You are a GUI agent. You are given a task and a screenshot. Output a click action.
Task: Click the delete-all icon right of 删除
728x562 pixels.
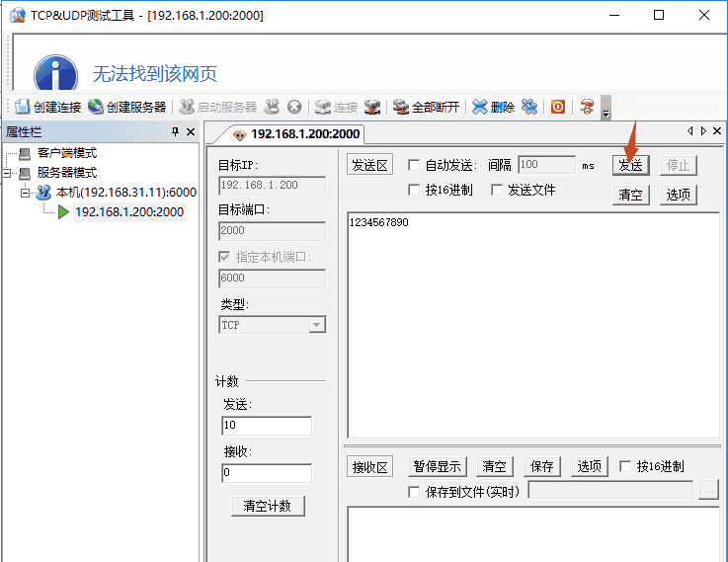(x=529, y=108)
